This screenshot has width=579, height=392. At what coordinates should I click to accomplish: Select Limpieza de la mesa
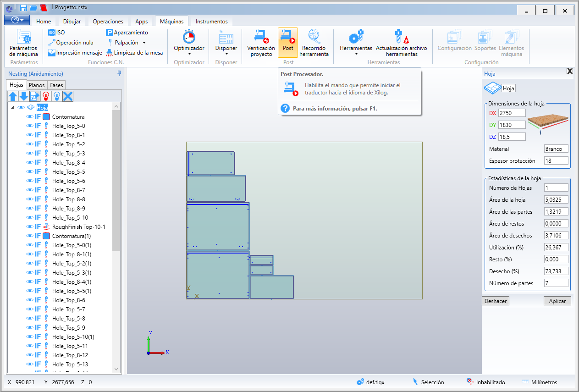tap(135, 53)
